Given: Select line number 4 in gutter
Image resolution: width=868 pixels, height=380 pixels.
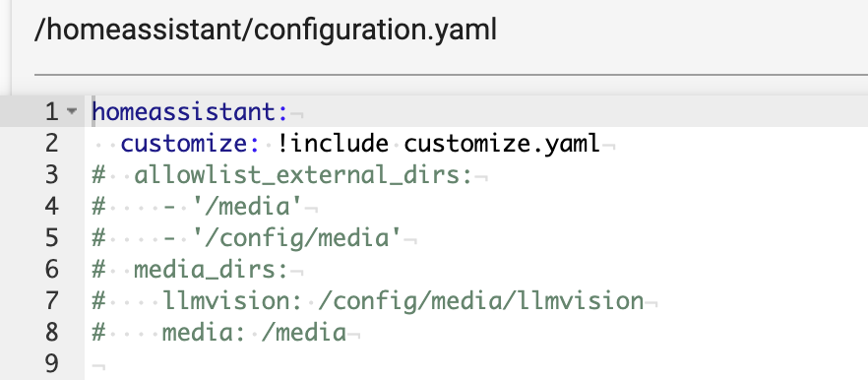Looking at the screenshot, I should pos(51,207).
